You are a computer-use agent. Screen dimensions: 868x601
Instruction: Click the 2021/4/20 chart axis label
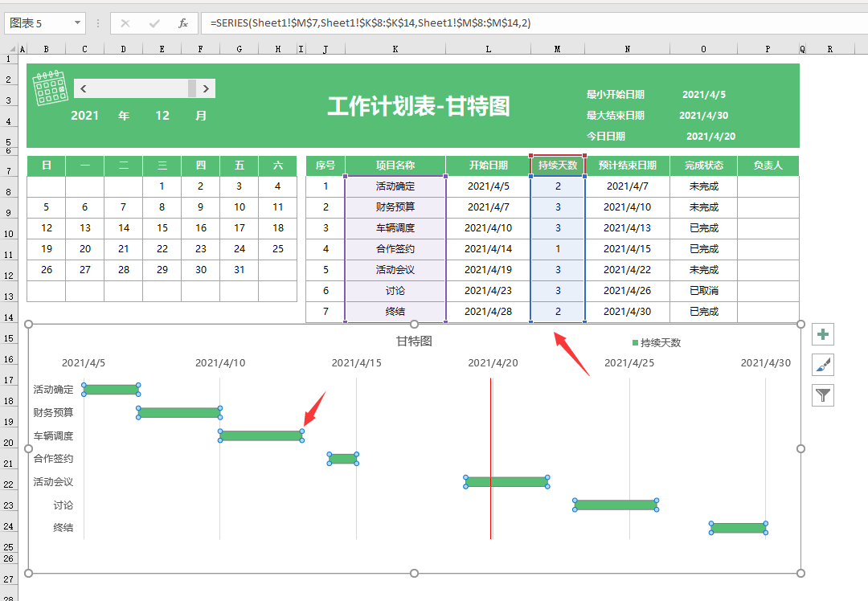[x=493, y=363]
